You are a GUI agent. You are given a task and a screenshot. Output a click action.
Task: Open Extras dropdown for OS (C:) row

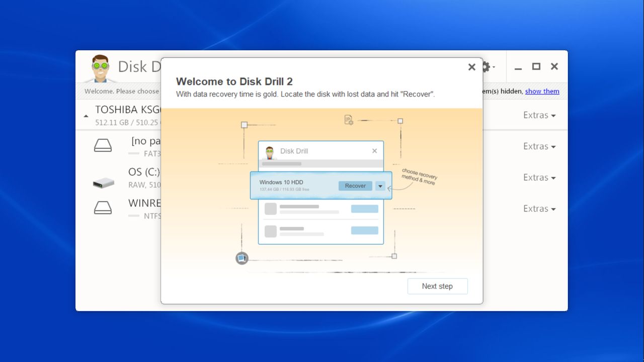point(539,177)
